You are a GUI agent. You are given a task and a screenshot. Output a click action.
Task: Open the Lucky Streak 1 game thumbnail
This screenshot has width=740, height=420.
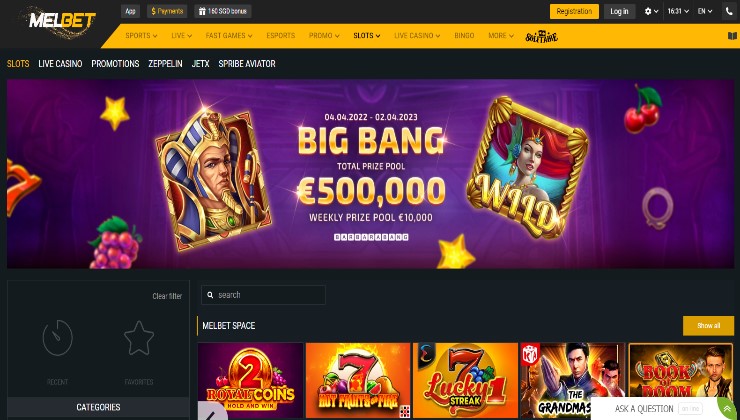465,380
